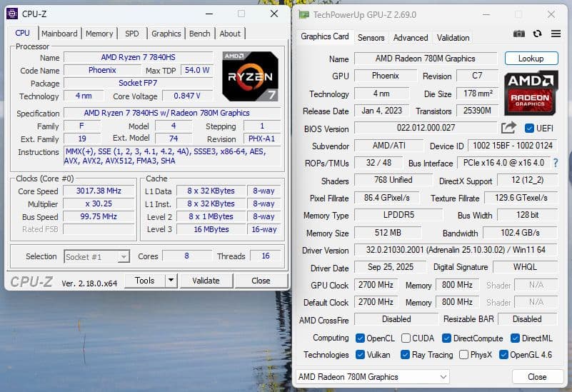The width and height of the screenshot is (572, 392).
Task: Toggle the CUDA checkbox
Action: [x=406, y=338]
